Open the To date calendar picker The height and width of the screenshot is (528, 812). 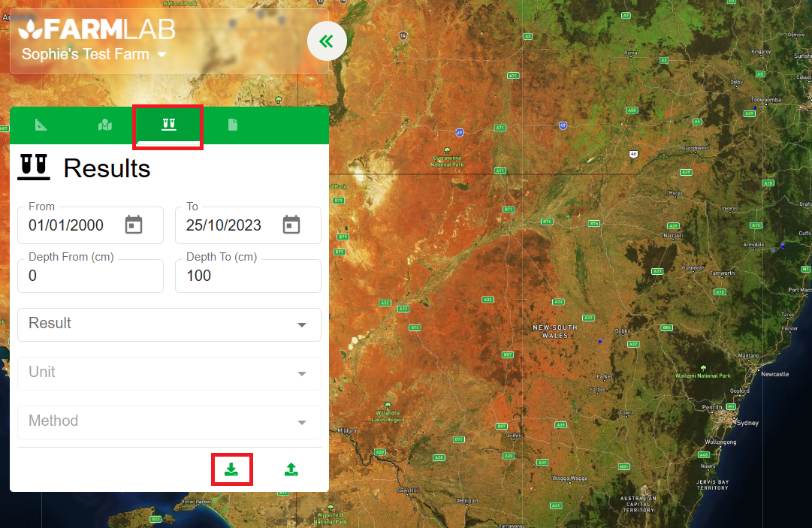click(291, 225)
